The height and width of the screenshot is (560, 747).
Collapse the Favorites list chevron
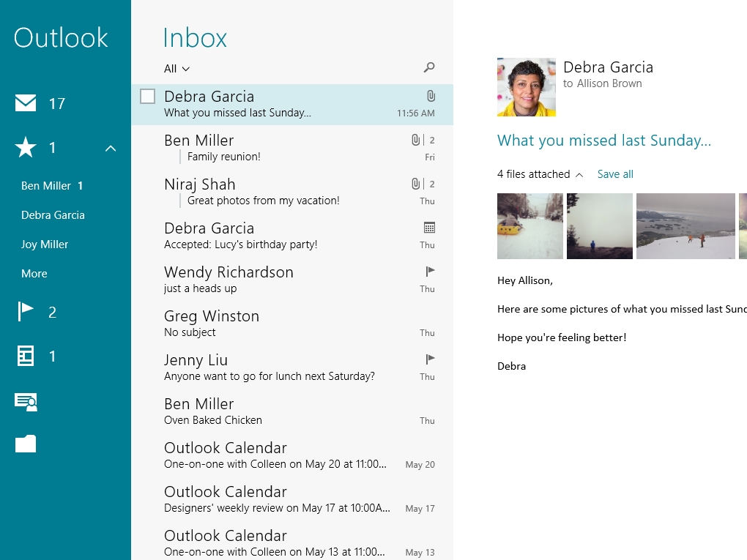coord(111,149)
